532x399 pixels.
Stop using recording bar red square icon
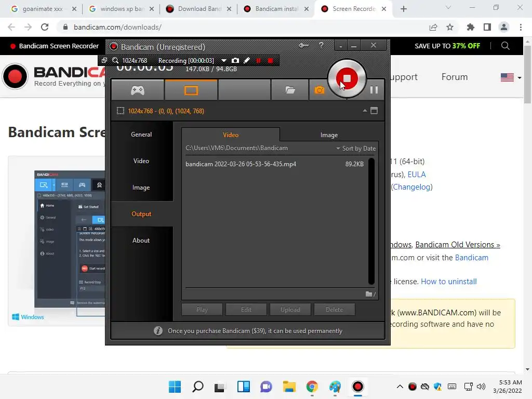(x=270, y=60)
